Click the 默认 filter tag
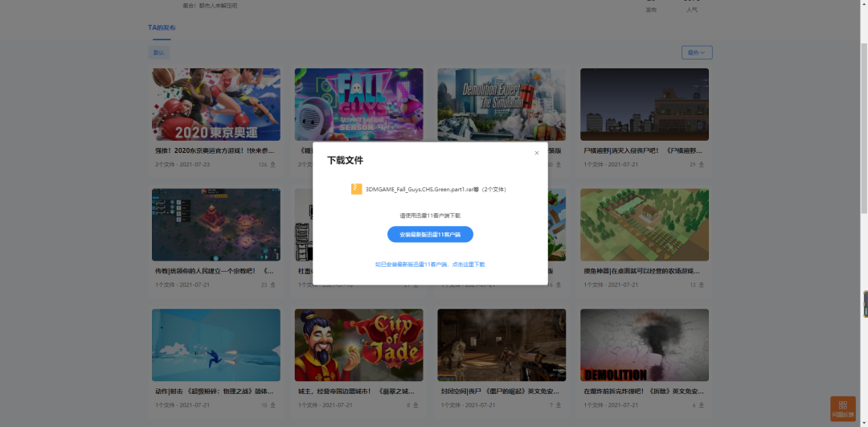Image resolution: width=868 pixels, height=427 pixels. (x=159, y=53)
